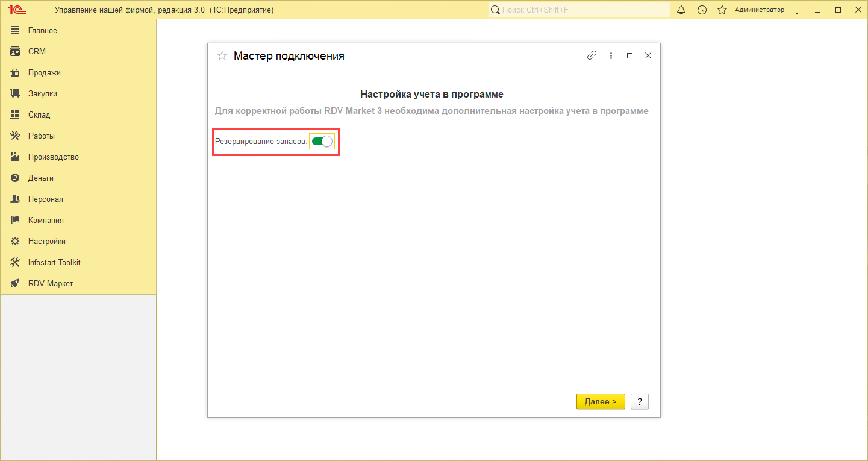Open the history clock icon
This screenshot has width=868, height=461.
pos(702,10)
